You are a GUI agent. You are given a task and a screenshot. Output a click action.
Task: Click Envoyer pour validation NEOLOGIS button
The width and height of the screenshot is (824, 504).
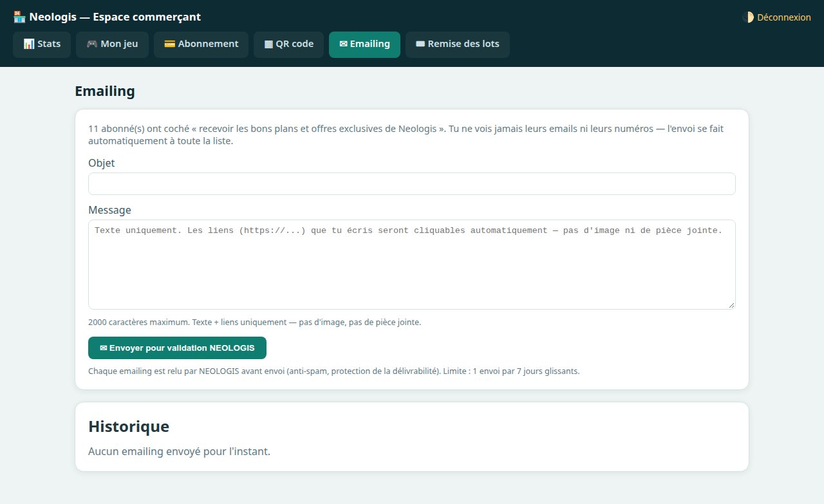pos(177,348)
